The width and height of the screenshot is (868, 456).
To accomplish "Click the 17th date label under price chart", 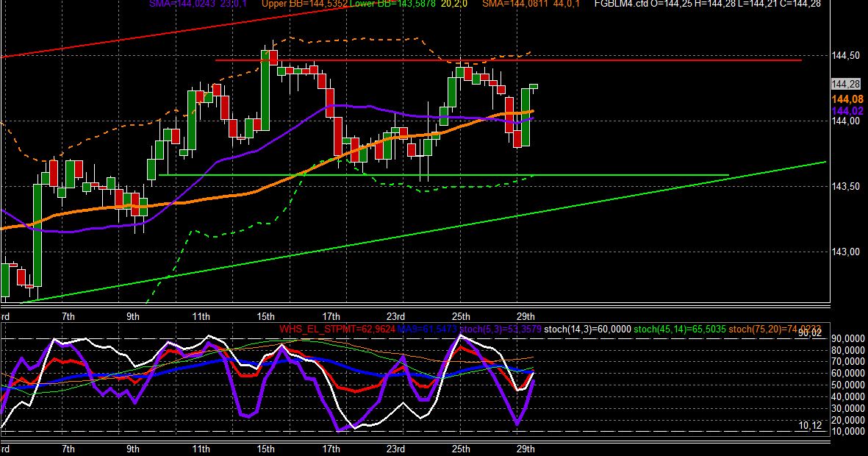I will (x=331, y=316).
